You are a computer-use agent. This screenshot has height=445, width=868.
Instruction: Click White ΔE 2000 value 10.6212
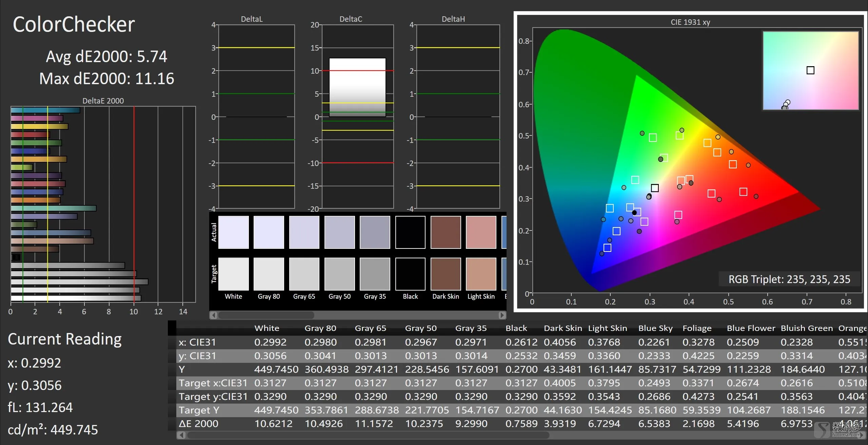[273, 424]
